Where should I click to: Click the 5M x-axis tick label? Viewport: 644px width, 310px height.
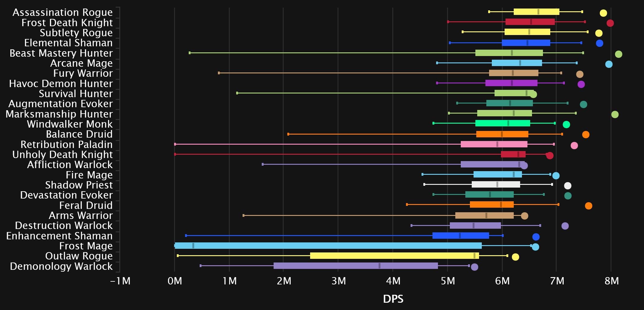click(448, 281)
